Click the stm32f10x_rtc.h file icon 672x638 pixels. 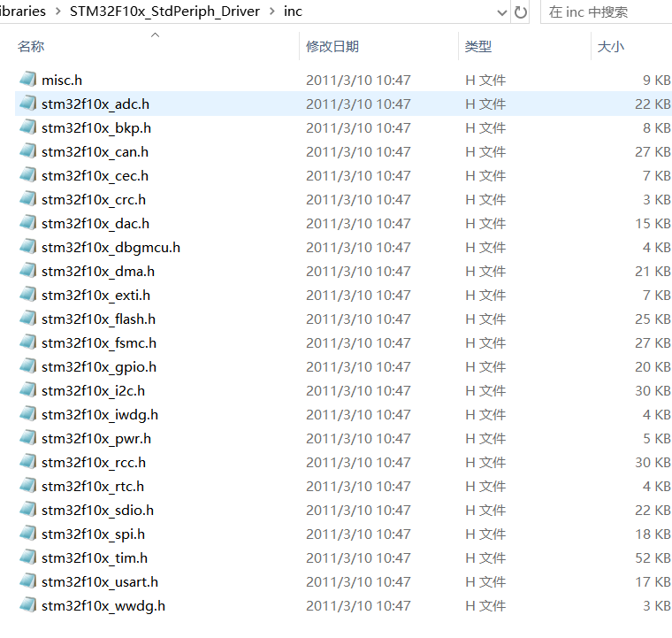28,486
